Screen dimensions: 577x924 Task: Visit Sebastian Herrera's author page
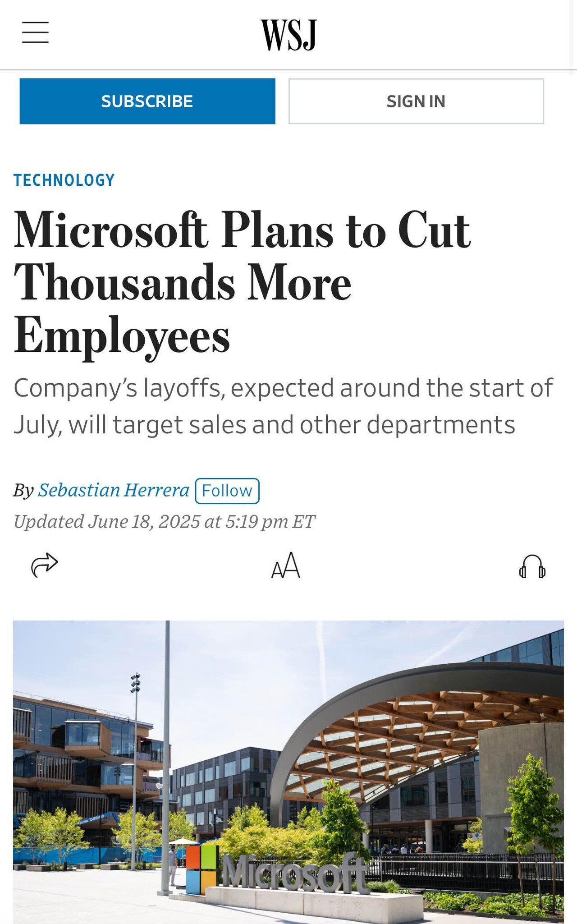point(114,490)
